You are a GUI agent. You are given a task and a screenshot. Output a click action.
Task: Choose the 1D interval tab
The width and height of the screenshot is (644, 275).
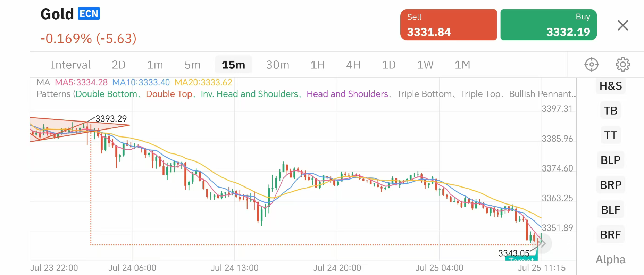click(x=388, y=65)
